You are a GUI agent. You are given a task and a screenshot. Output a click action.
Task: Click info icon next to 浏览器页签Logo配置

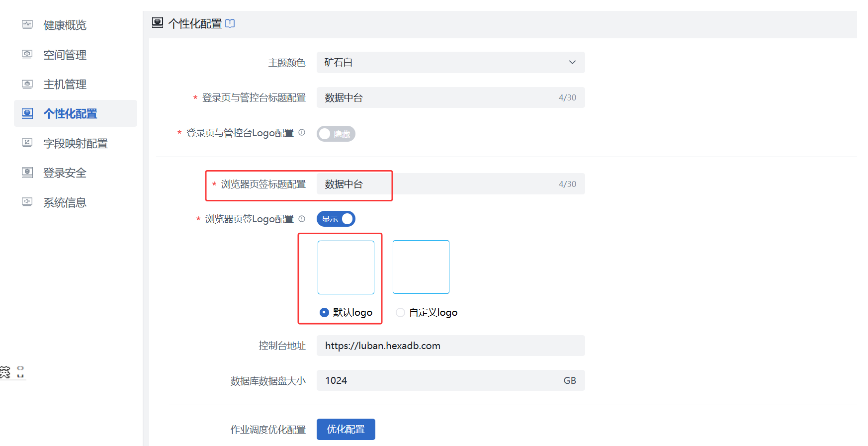pyautogui.click(x=302, y=219)
